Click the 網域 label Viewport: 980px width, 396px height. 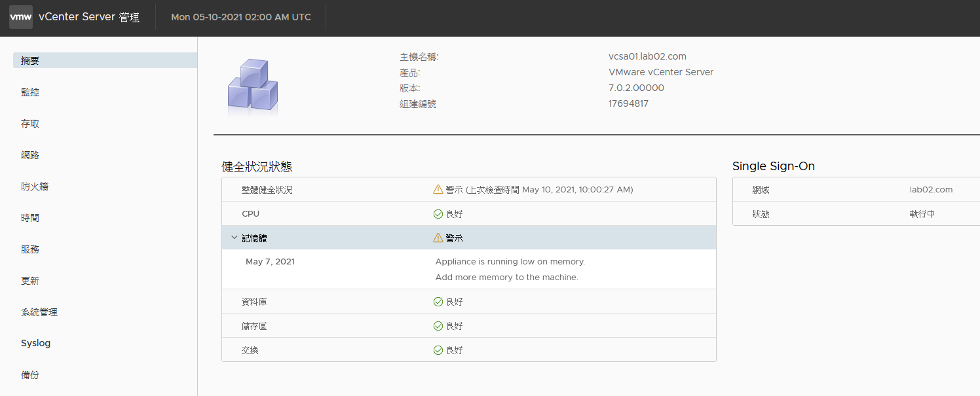(761, 190)
